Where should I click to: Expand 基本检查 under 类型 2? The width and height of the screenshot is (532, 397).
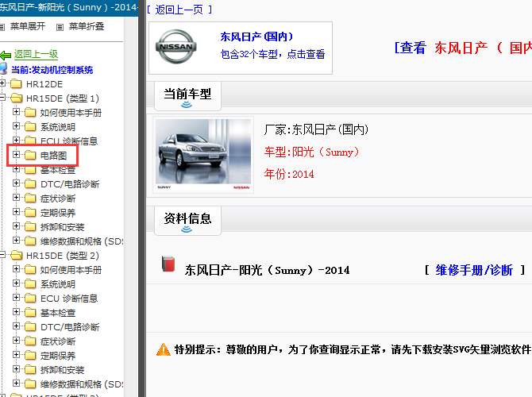16,312
